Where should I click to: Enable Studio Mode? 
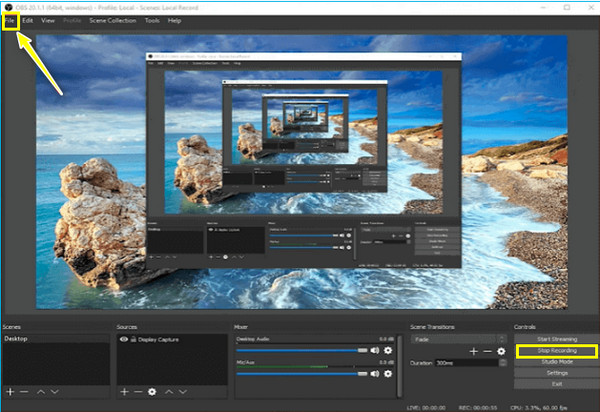click(x=557, y=362)
